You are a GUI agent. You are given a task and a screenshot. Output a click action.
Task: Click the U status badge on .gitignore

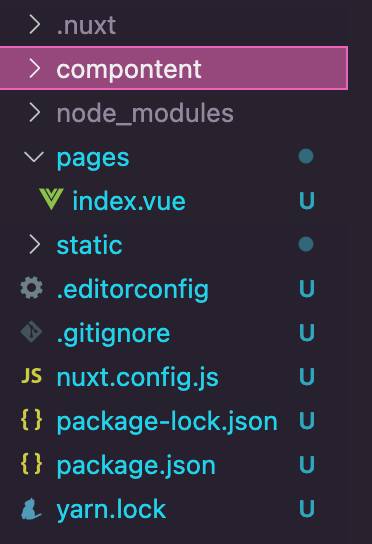pyautogui.click(x=307, y=332)
